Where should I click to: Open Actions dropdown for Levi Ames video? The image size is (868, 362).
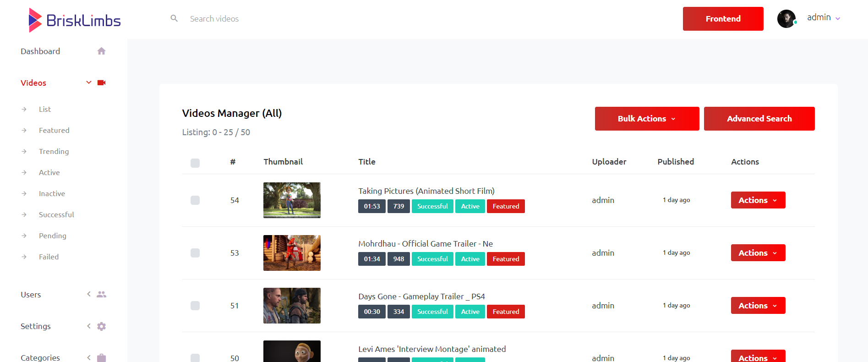758,357
